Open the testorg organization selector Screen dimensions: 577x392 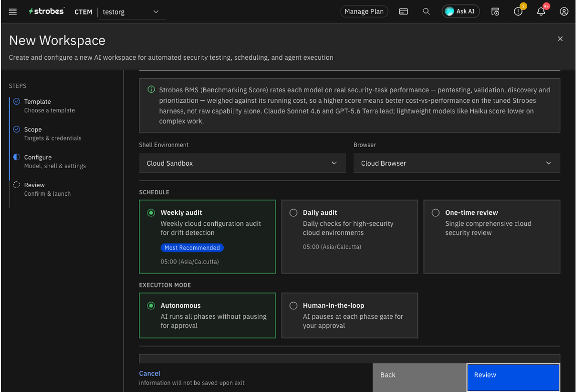tap(131, 12)
